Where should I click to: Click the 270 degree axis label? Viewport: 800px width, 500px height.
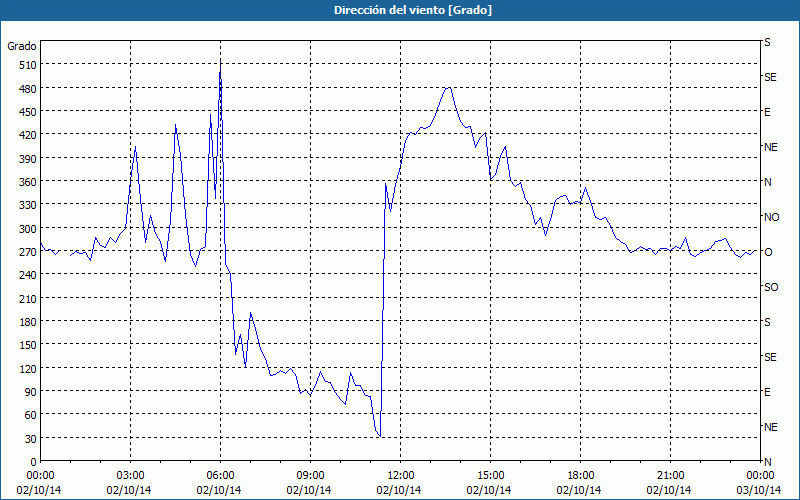tap(28, 252)
